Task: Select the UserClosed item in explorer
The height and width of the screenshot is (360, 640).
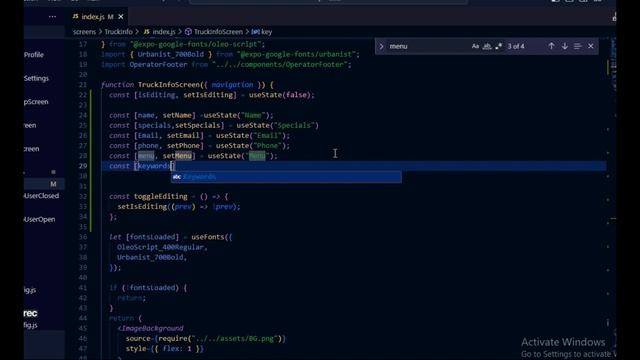Action: (42, 196)
